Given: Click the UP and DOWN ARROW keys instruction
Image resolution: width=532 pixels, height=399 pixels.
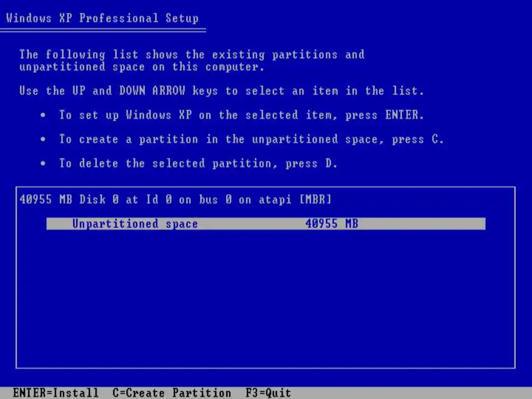Looking at the screenshot, I should coord(221,90).
